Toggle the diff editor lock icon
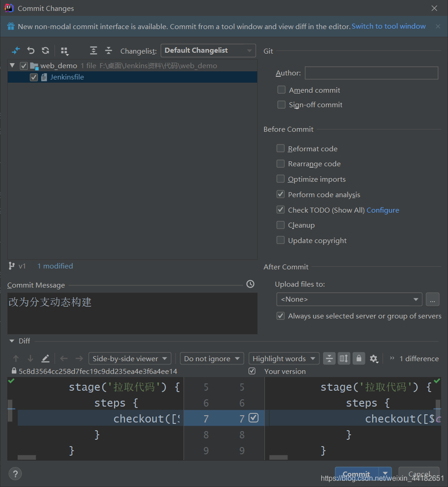 click(x=359, y=358)
